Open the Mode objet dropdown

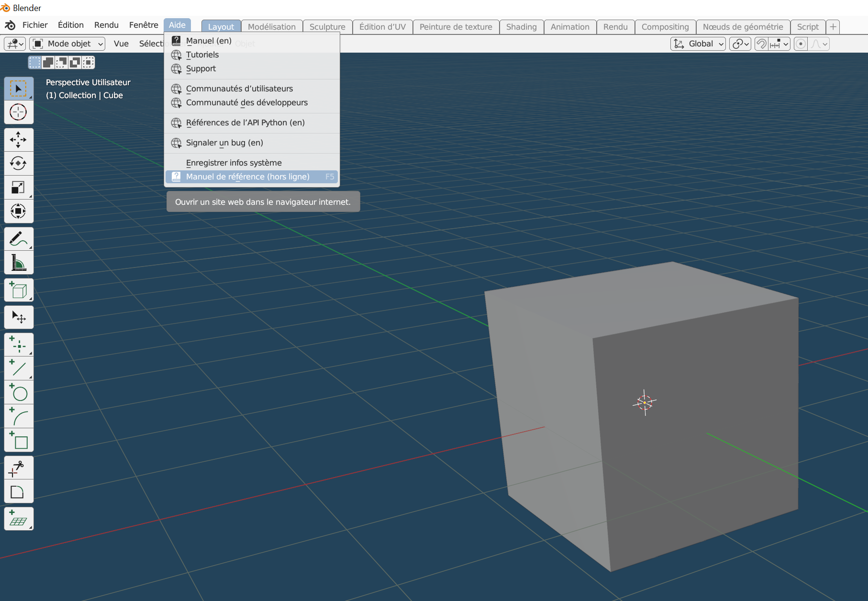coord(67,44)
